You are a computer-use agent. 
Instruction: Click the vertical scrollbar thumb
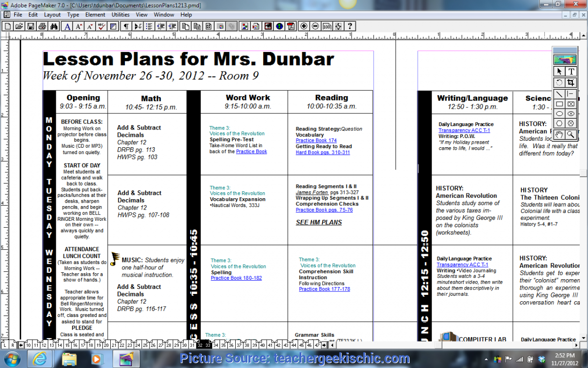pyautogui.click(x=583, y=173)
